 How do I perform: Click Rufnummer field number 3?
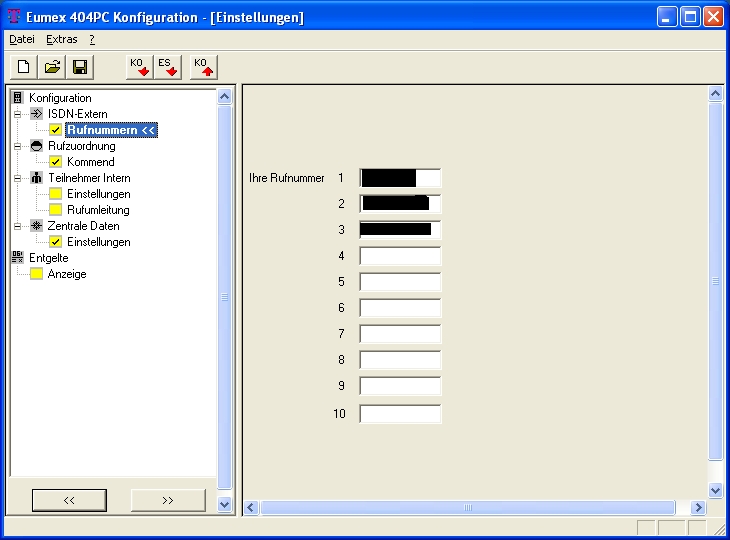point(400,230)
